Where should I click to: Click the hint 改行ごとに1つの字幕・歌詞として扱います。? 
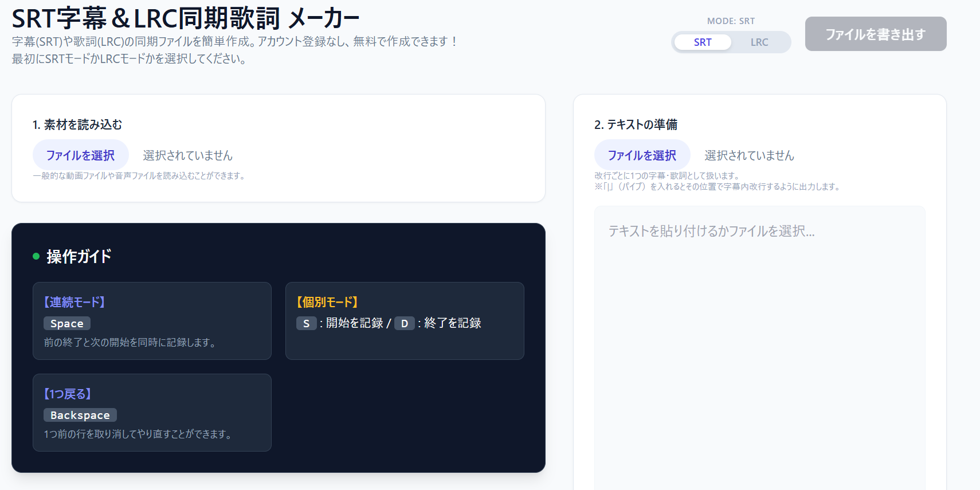coord(668,176)
